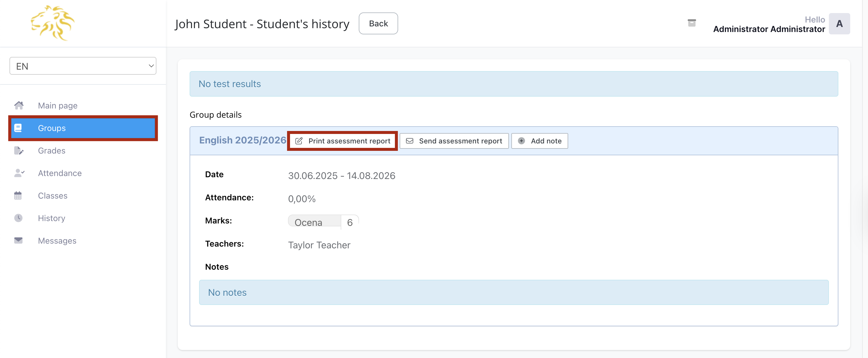Viewport: 868px width, 358px height.
Task: Click the Attendance person-check icon
Action: [x=19, y=173]
